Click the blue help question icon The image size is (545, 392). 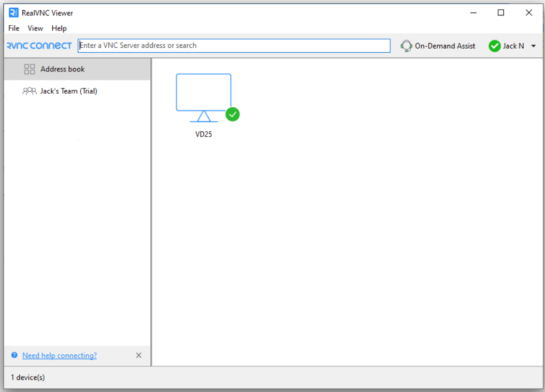tap(14, 355)
